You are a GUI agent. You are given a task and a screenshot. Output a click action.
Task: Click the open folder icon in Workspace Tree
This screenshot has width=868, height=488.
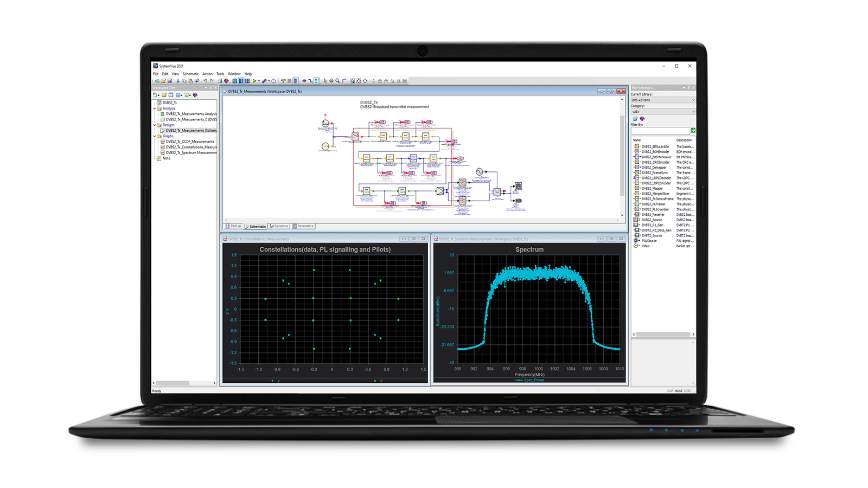point(164,95)
